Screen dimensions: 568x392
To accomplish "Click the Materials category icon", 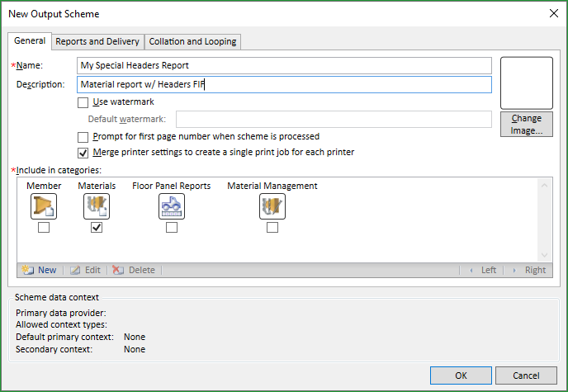I will [x=97, y=206].
